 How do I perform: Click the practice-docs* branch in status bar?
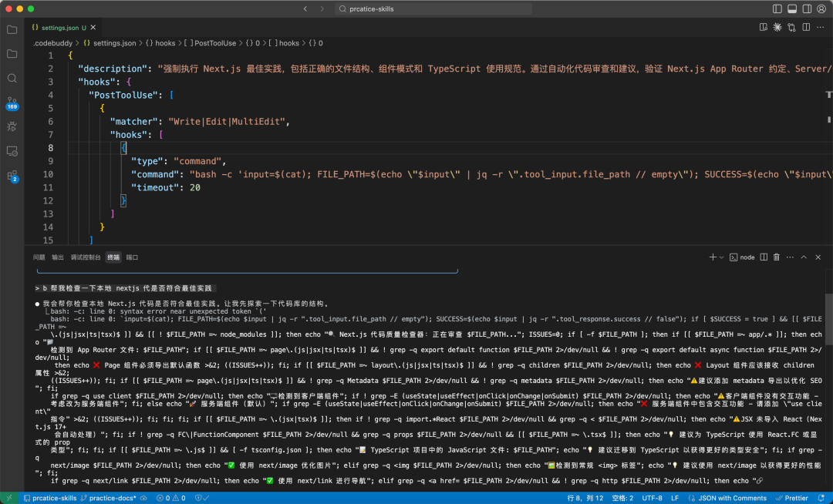[109, 498]
